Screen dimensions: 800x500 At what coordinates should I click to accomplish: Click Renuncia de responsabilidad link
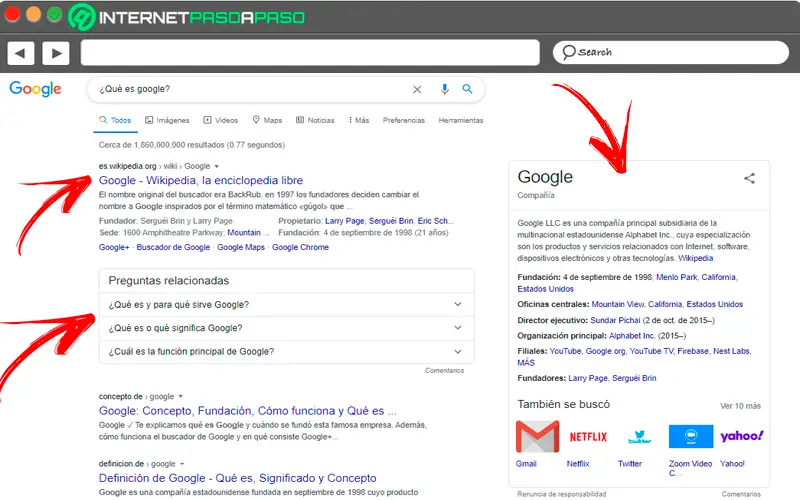click(562, 494)
